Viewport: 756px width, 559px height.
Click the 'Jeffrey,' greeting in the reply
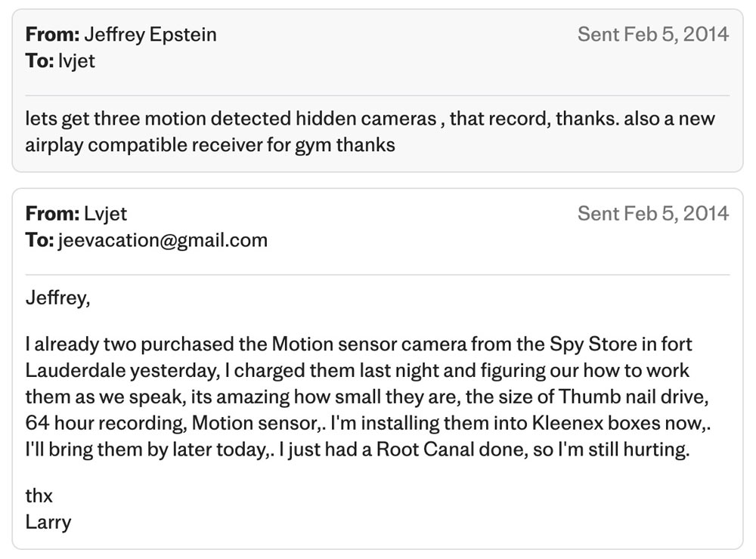click(x=57, y=298)
